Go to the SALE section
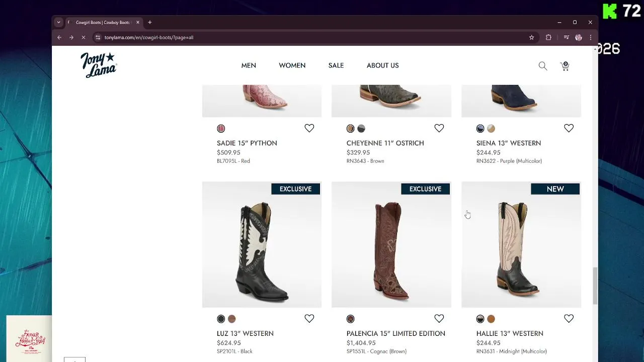644x362 pixels. pos(336,65)
